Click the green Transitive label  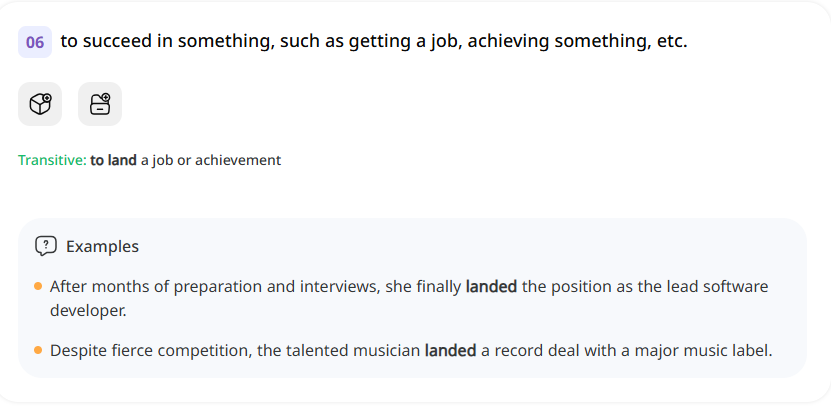pos(52,160)
